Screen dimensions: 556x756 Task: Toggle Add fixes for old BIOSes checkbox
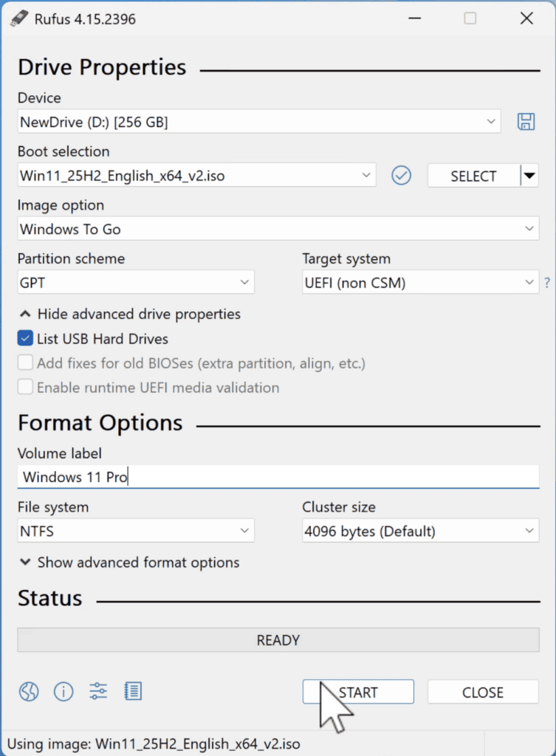tap(25, 362)
